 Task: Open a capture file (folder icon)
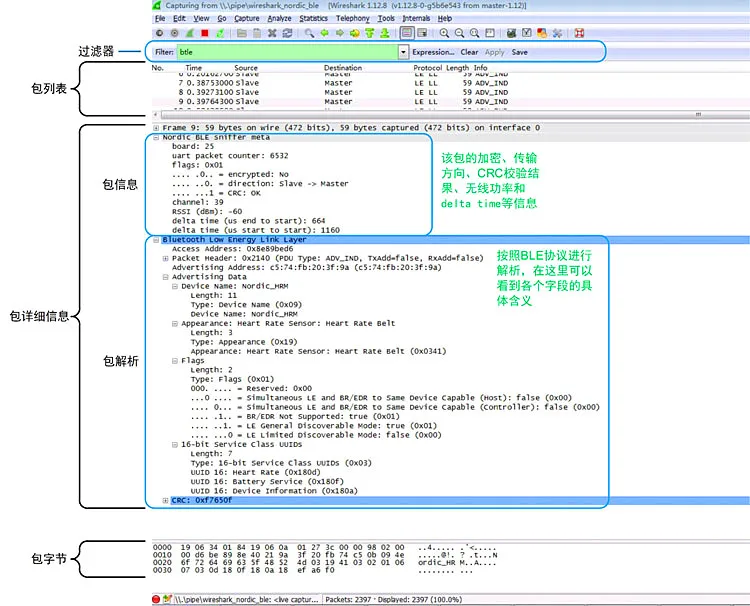click(242, 33)
